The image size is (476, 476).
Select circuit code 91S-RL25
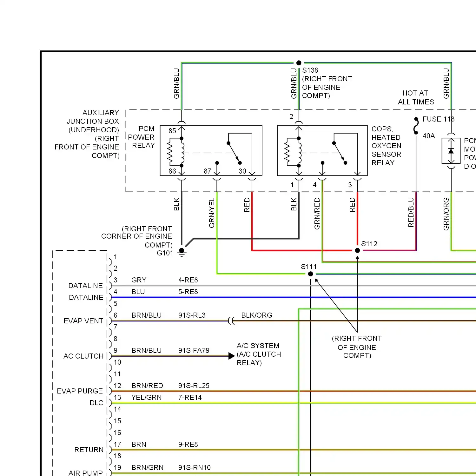coord(194,386)
